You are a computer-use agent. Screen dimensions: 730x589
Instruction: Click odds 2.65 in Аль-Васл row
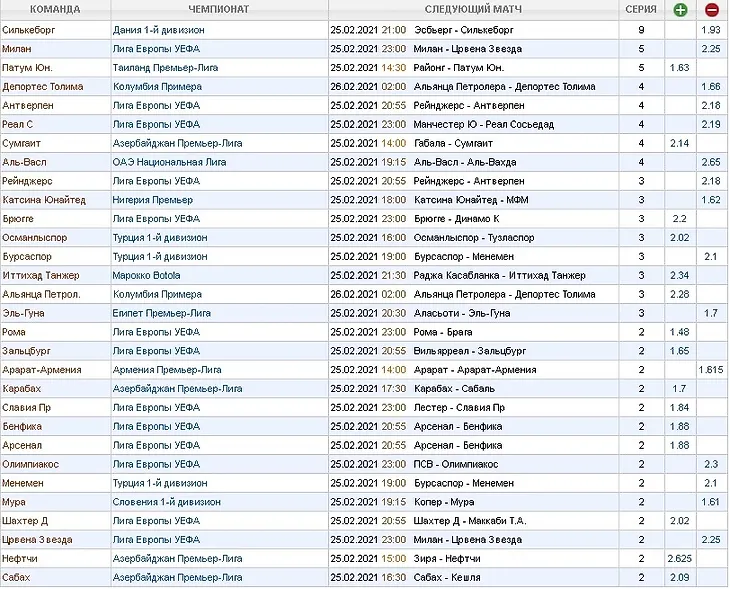(x=711, y=162)
